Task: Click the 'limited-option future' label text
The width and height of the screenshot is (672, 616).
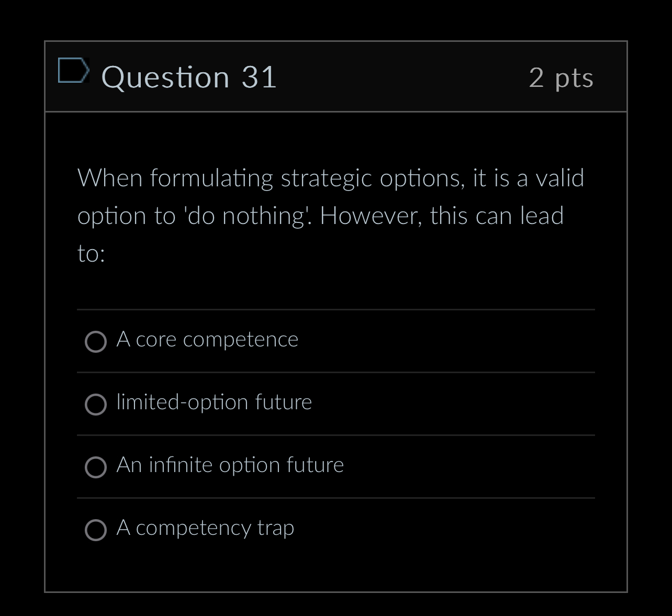Action: coord(214,402)
